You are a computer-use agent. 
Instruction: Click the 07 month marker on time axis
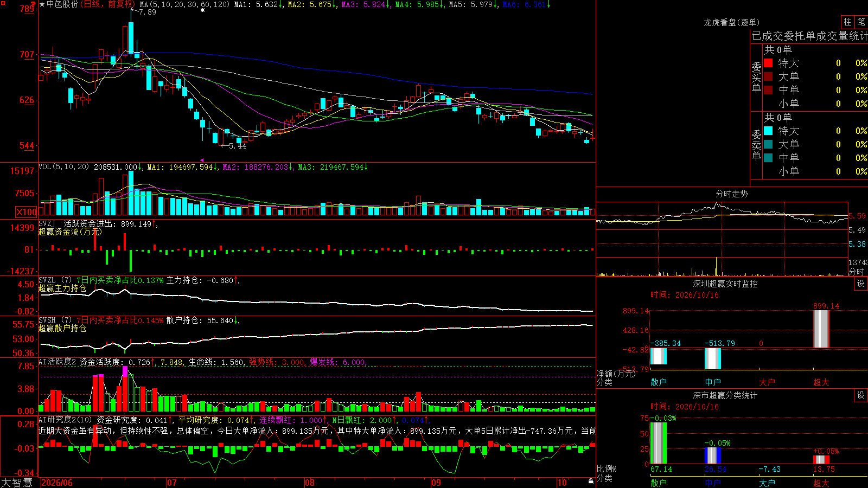pyautogui.click(x=172, y=483)
